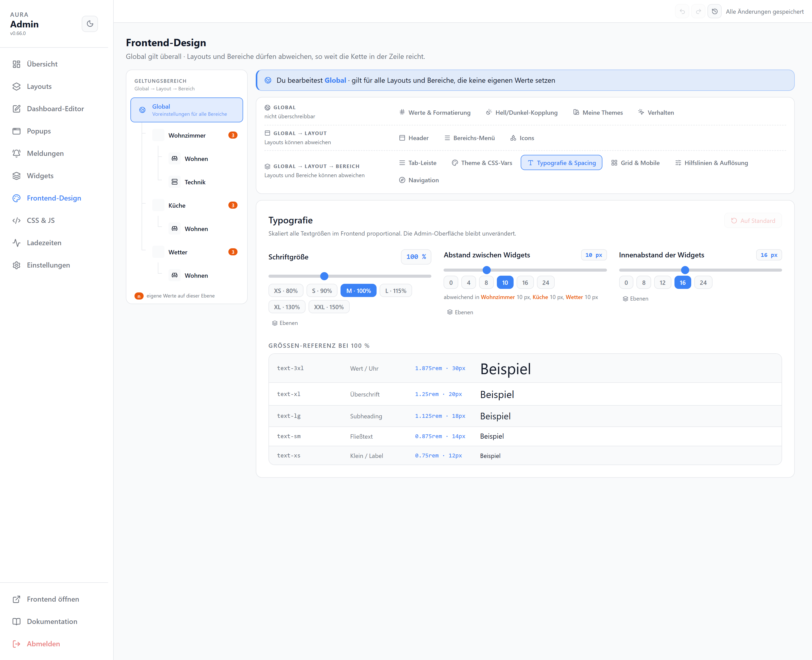The width and height of the screenshot is (812, 660).
Task: Expand Ebenen under Schriftgröße
Action: tap(285, 323)
